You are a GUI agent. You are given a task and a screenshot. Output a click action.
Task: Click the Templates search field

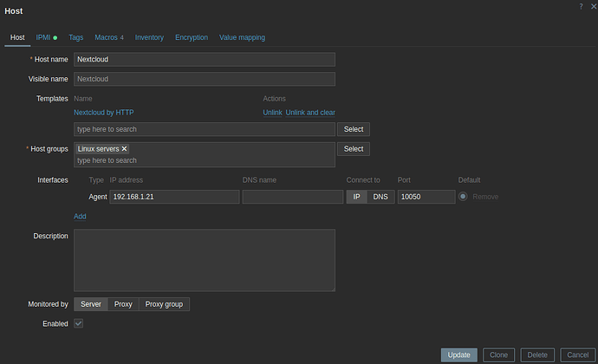(x=205, y=129)
